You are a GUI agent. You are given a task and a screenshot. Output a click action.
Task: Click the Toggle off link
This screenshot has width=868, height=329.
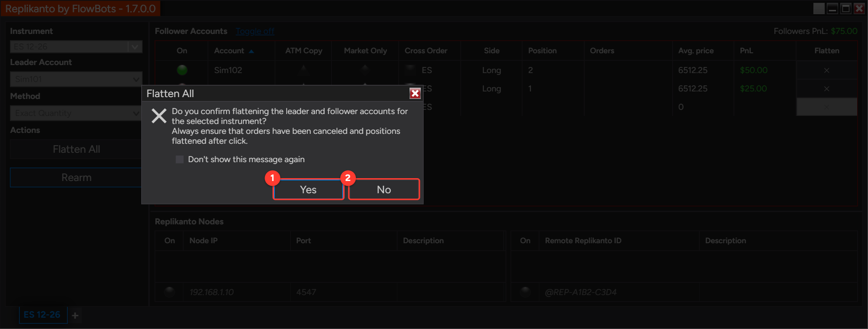[255, 31]
